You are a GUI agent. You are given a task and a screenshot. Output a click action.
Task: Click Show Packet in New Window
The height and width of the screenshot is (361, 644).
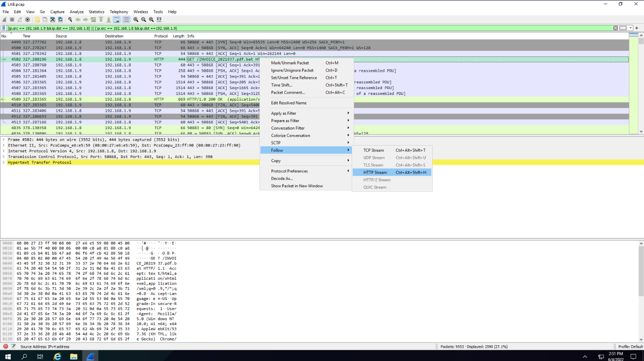click(297, 186)
